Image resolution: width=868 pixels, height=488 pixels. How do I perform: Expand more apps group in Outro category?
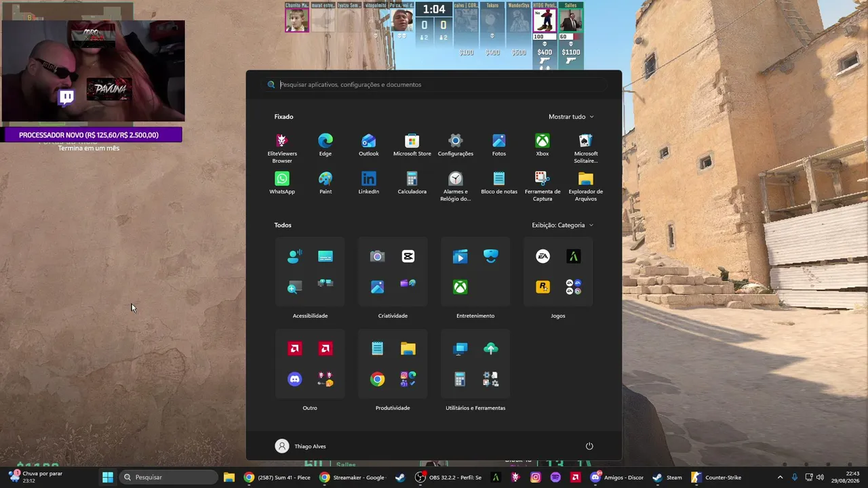(x=325, y=380)
